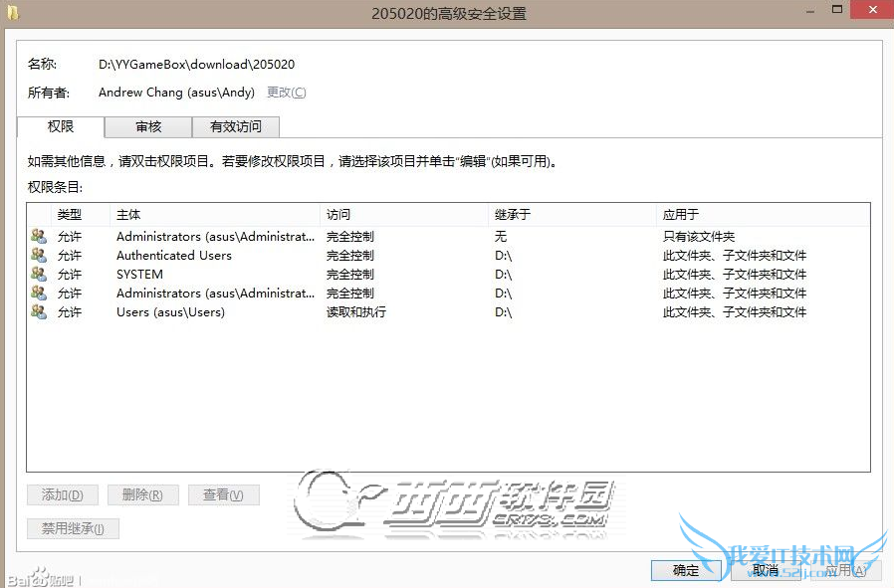The height and width of the screenshot is (588, 894).
Task: Confirm with the 确定 button
Action: tap(686, 570)
